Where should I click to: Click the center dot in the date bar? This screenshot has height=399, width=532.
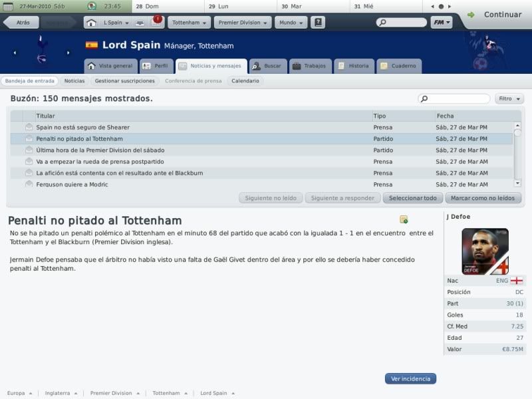pos(441,7)
